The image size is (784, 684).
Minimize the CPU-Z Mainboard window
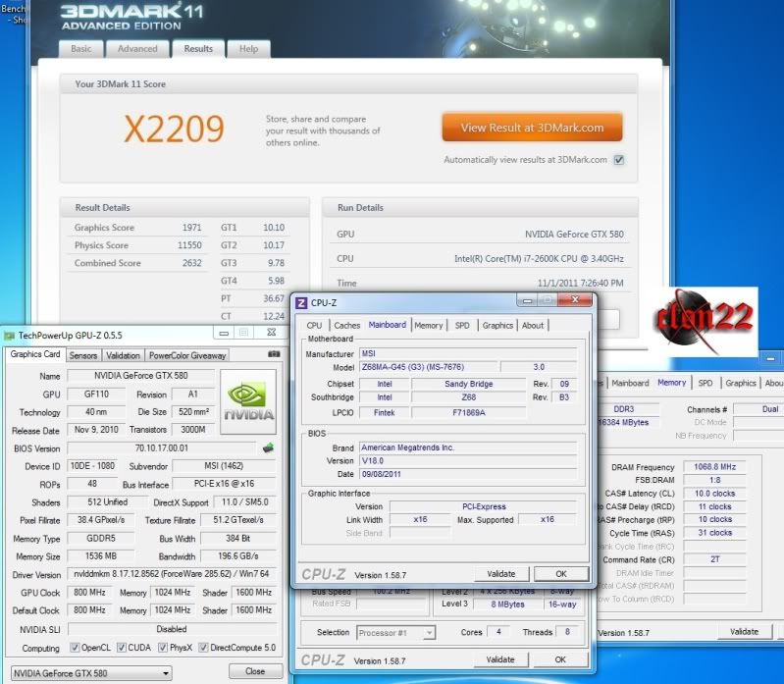pyautogui.click(x=527, y=300)
